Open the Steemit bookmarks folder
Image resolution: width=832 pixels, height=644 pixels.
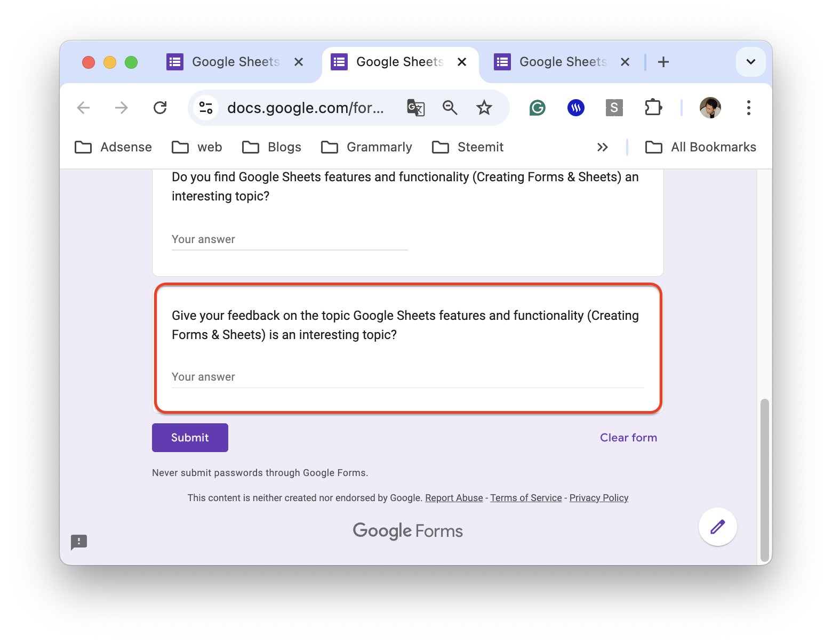pyautogui.click(x=468, y=147)
